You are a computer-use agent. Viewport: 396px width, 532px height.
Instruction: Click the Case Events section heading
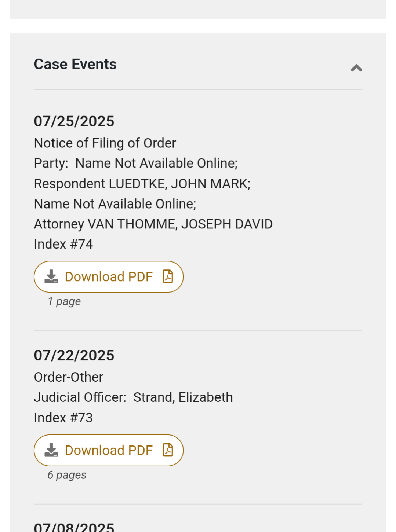click(75, 65)
